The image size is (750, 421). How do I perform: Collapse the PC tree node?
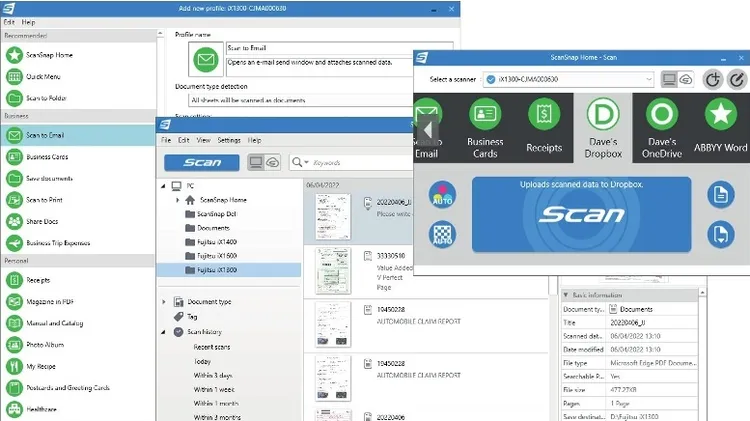(x=163, y=186)
